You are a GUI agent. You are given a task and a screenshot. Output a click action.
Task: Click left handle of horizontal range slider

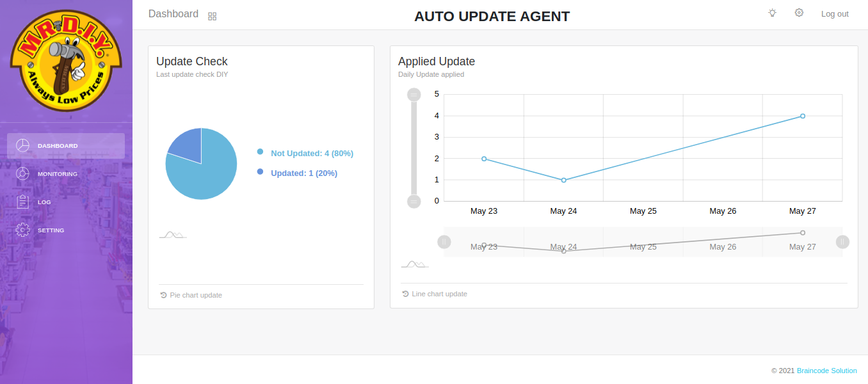[444, 242]
